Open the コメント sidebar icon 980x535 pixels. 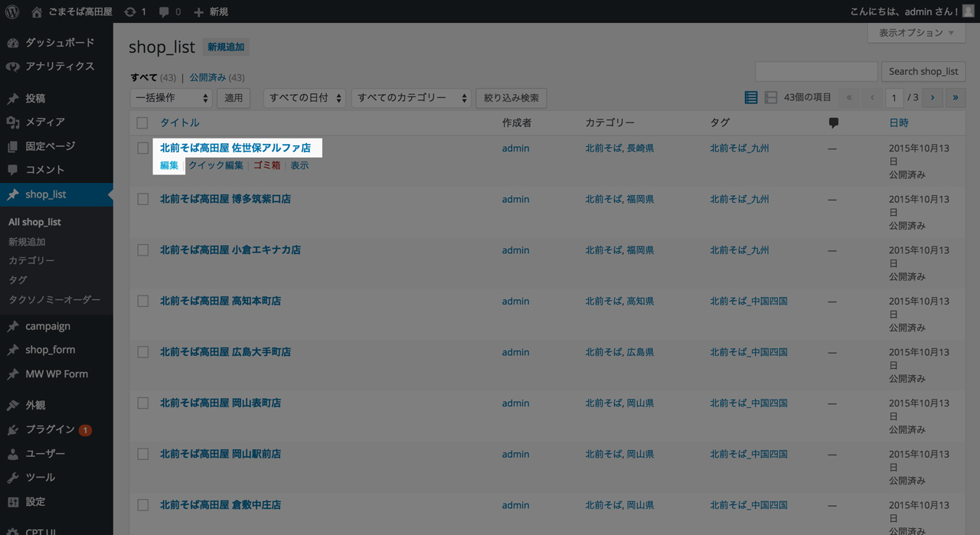(13, 170)
